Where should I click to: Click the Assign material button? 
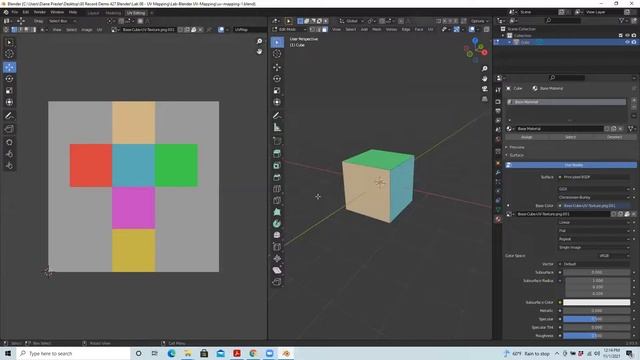526,137
